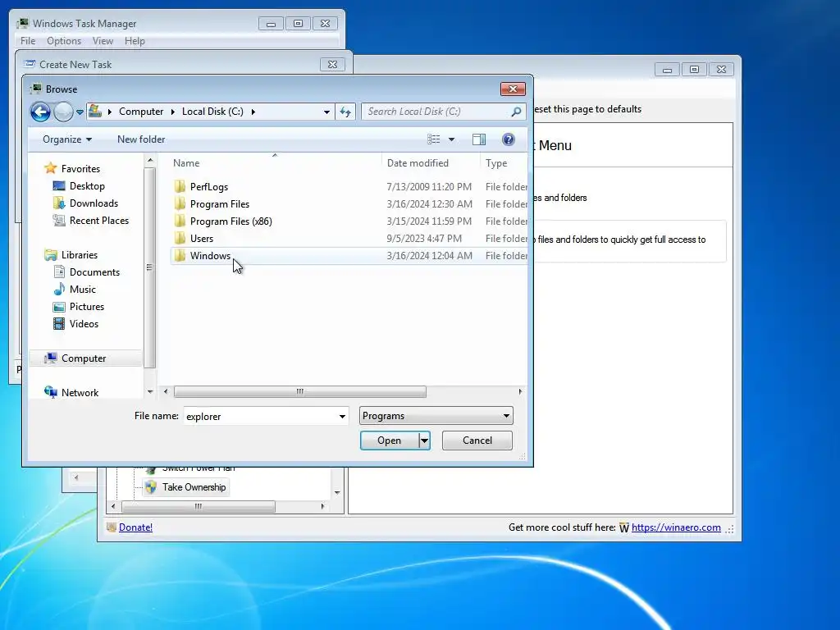Click the date 9/5/2023 4:47 PM
840x630 pixels.
click(x=424, y=239)
